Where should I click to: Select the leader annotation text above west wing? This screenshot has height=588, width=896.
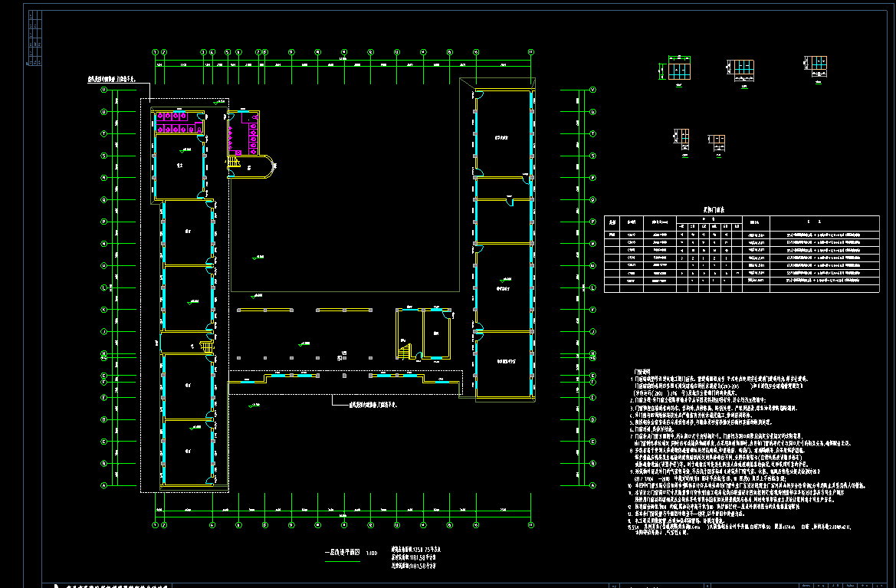111,80
